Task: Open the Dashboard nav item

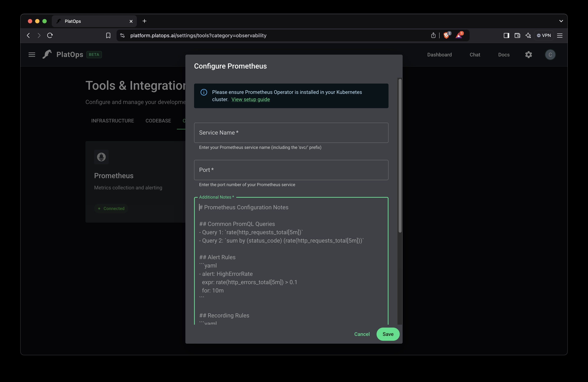Action: click(439, 55)
